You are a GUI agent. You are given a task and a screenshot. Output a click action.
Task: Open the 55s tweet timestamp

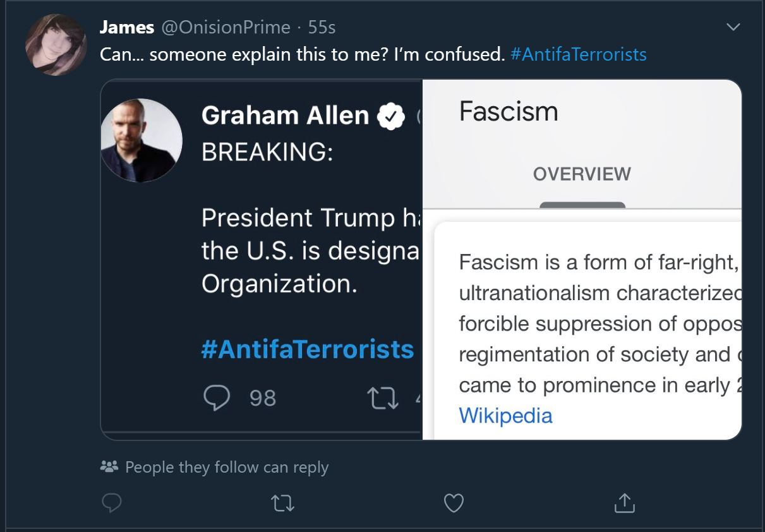click(x=322, y=27)
